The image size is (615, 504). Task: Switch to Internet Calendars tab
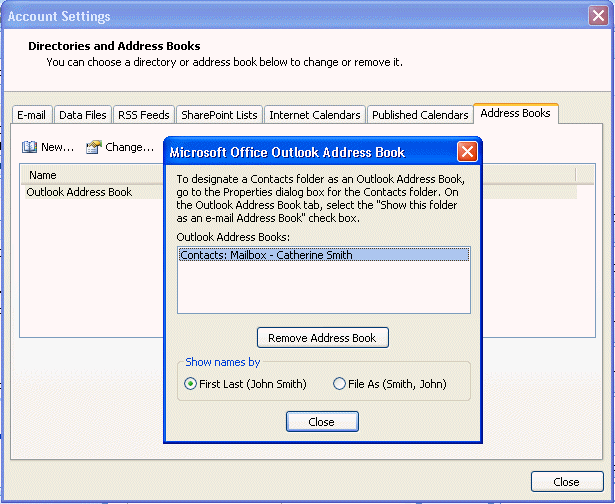315,115
